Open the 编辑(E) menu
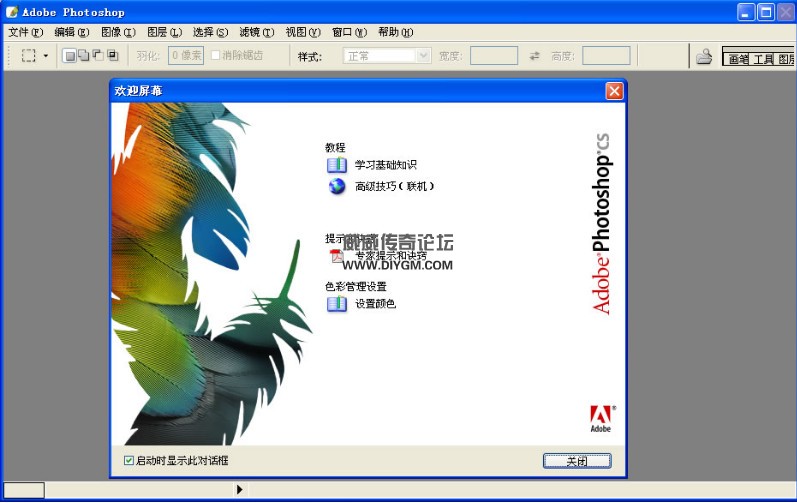 (x=72, y=32)
